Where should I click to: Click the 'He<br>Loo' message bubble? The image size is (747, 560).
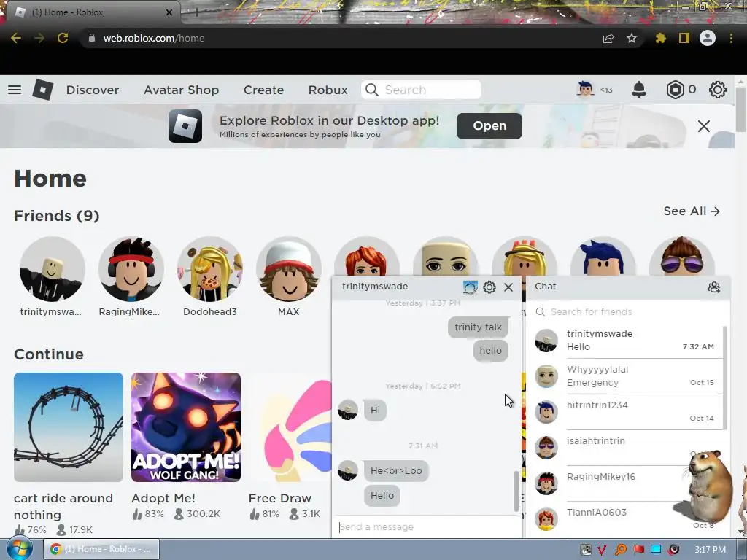pos(396,471)
